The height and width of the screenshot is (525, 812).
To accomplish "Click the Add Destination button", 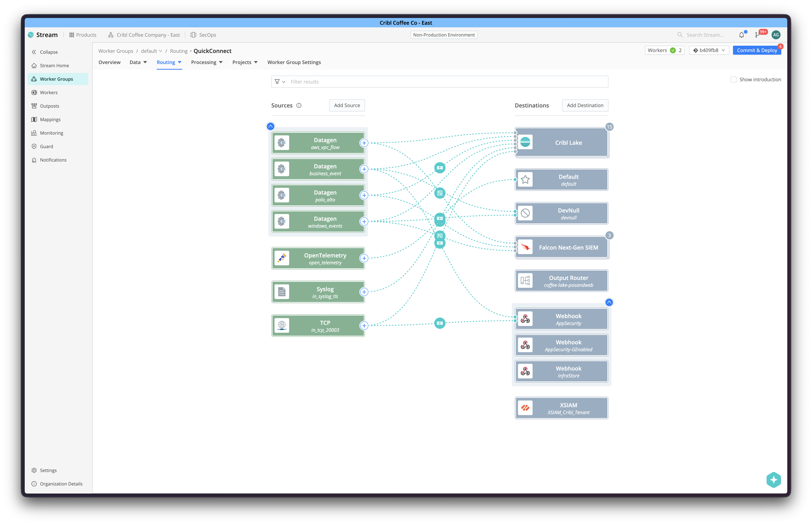I will (x=585, y=105).
